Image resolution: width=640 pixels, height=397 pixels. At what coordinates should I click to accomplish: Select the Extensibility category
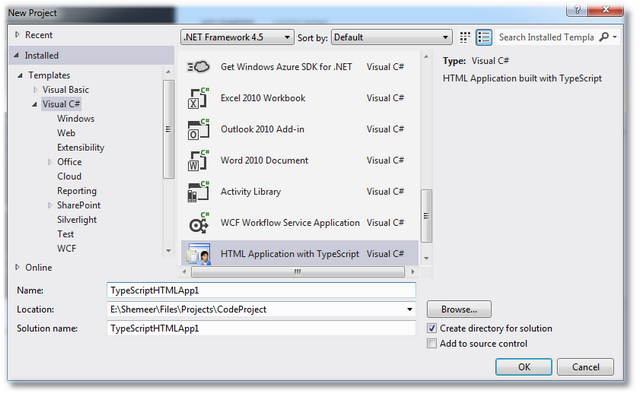click(x=81, y=148)
